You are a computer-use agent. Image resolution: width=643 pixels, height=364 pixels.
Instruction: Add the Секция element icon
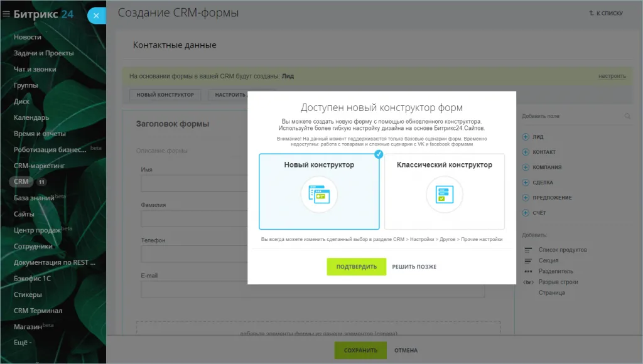tap(527, 260)
